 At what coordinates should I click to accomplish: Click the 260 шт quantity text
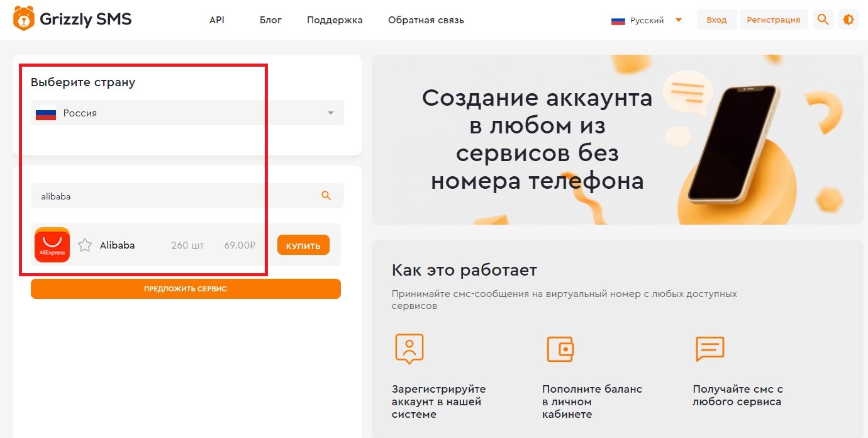(x=187, y=245)
